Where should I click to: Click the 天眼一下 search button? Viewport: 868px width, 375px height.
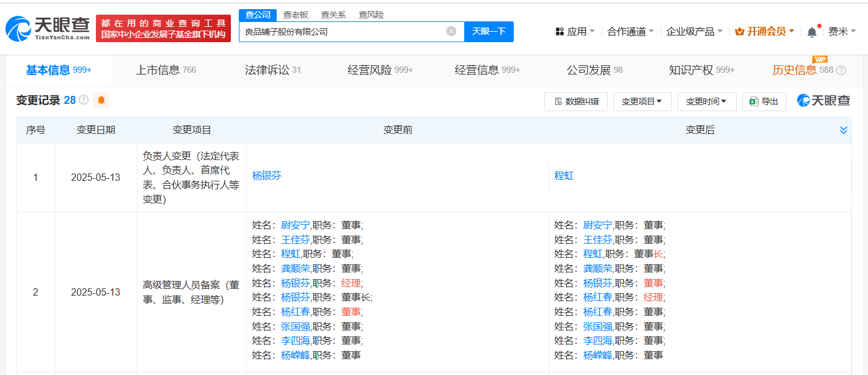point(489,31)
